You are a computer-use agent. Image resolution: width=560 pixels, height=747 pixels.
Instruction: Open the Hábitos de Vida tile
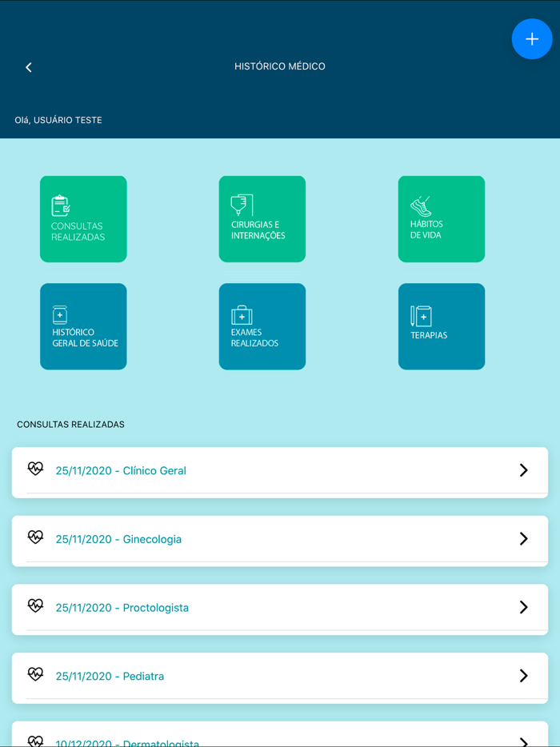(x=442, y=219)
